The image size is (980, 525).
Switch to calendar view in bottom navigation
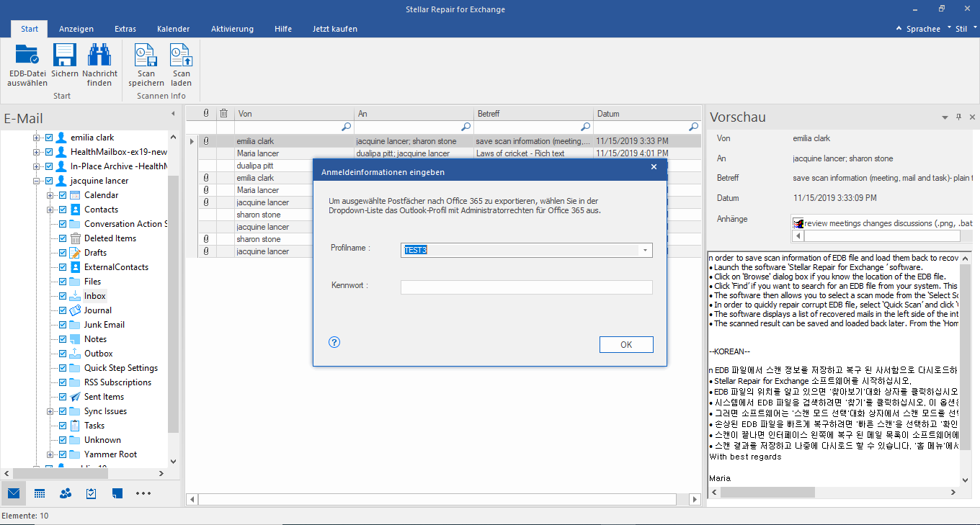click(x=40, y=493)
